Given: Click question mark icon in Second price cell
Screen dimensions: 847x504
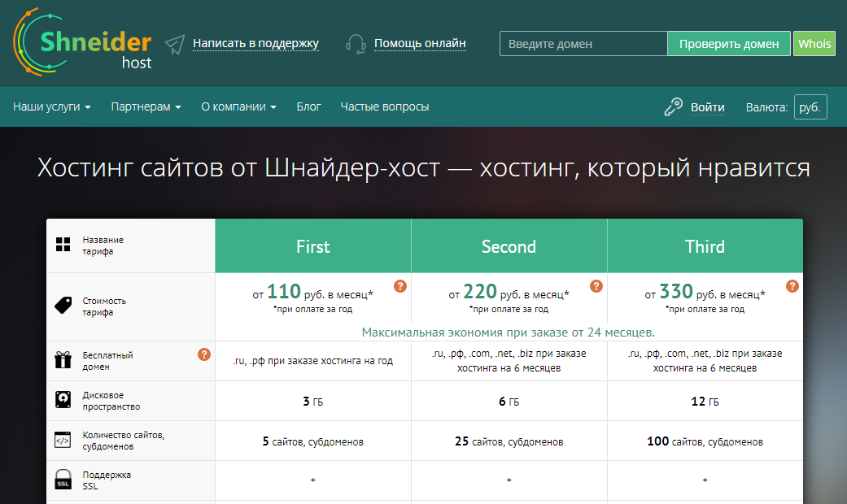Looking at the screenshot, I should [x=596, y=286].
